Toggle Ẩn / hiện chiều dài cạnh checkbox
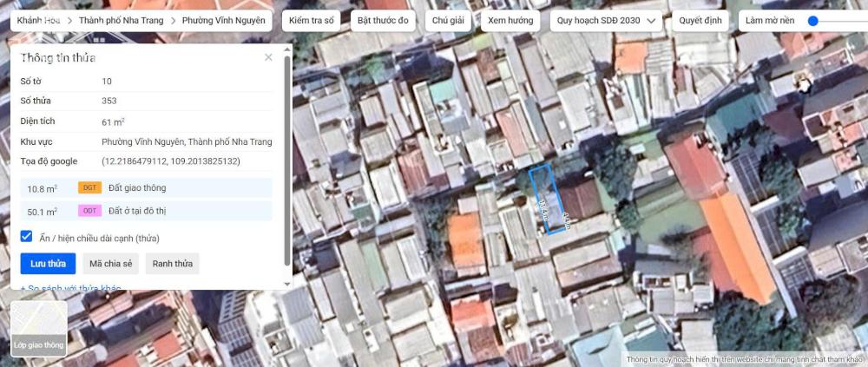This screenshot has width=868, height=367. pyautogui.click(x=27, y=237)
